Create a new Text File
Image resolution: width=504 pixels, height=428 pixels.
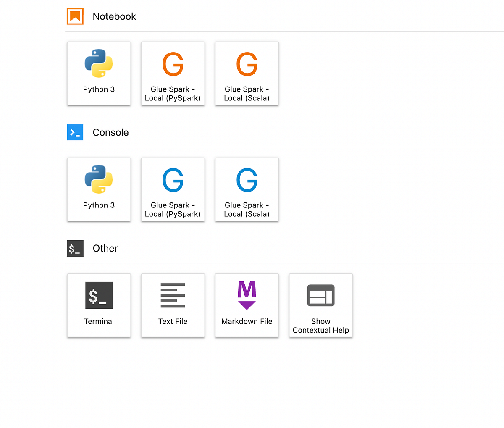tap(173, 305)
